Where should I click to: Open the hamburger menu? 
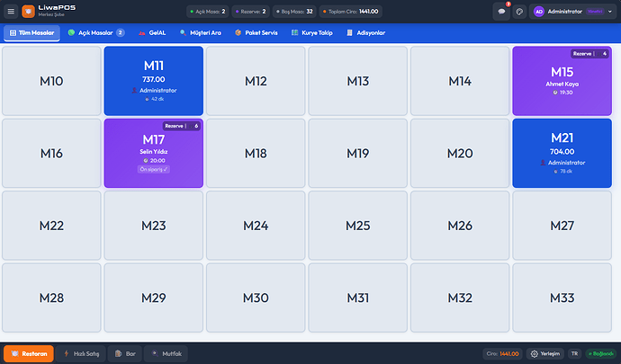click(11, 12)
